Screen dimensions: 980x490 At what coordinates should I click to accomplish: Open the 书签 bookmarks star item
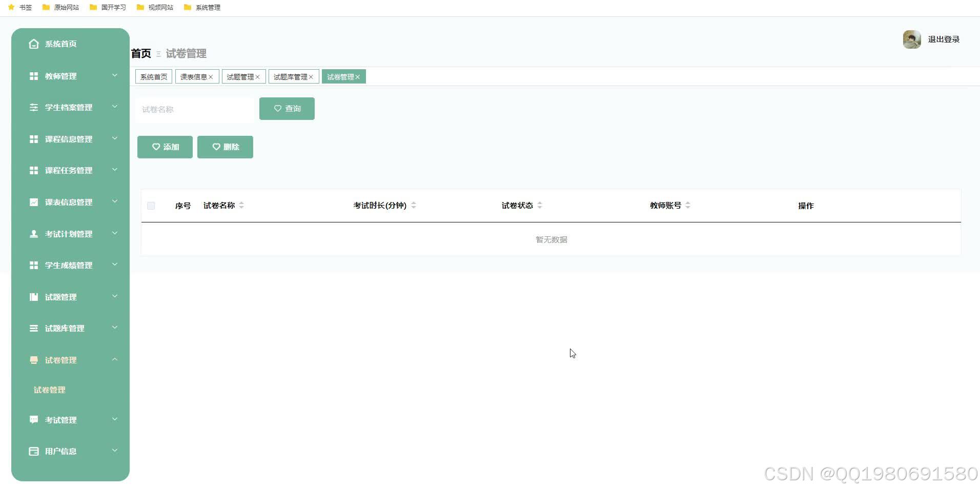click(20, 7)
